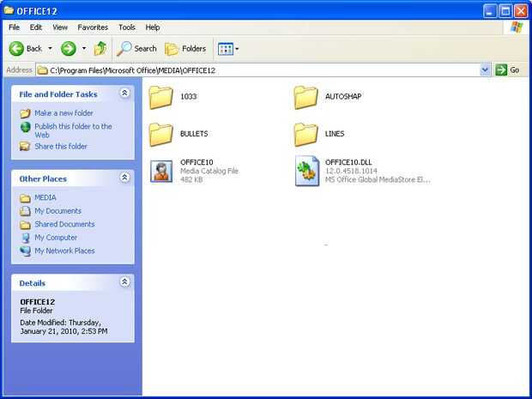Go to My Documents link
This screenshot has width=532, height=399.
(58, 211)
